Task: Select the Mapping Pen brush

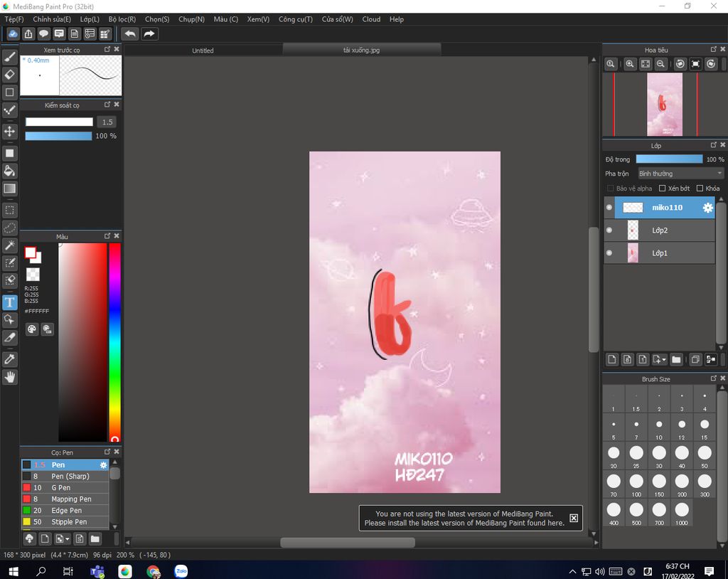Action: (x=65, y=499)
